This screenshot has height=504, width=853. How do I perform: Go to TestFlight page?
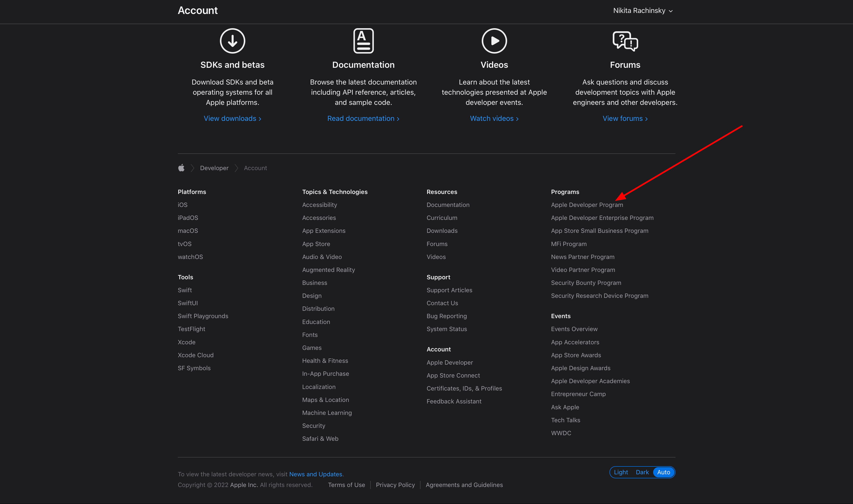pyautogui.click(x=191, y=329)
